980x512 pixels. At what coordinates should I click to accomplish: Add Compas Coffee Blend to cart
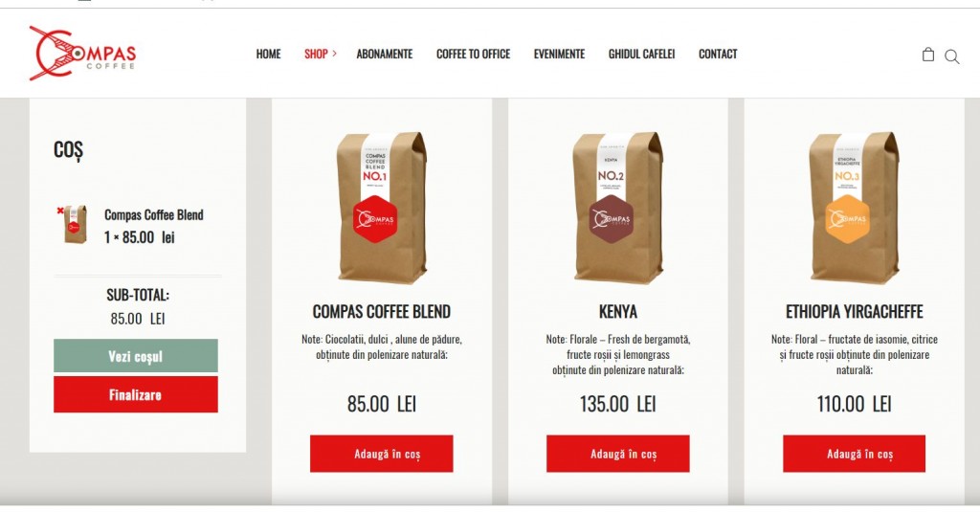(x=381, y=454)
